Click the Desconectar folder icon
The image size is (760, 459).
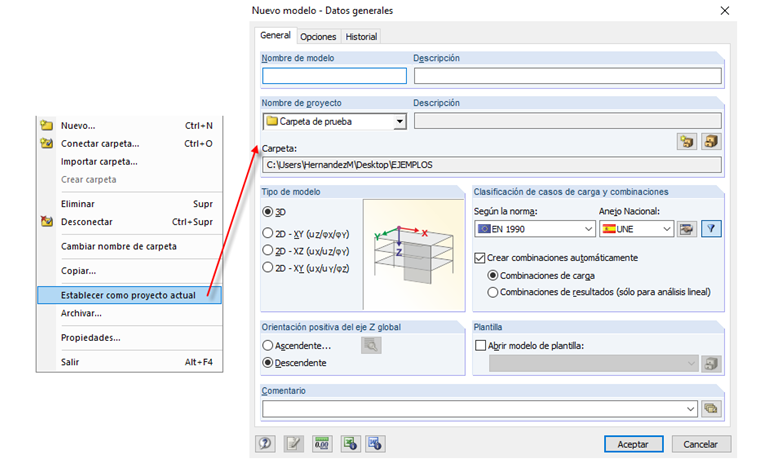click(x=47, y=222)
